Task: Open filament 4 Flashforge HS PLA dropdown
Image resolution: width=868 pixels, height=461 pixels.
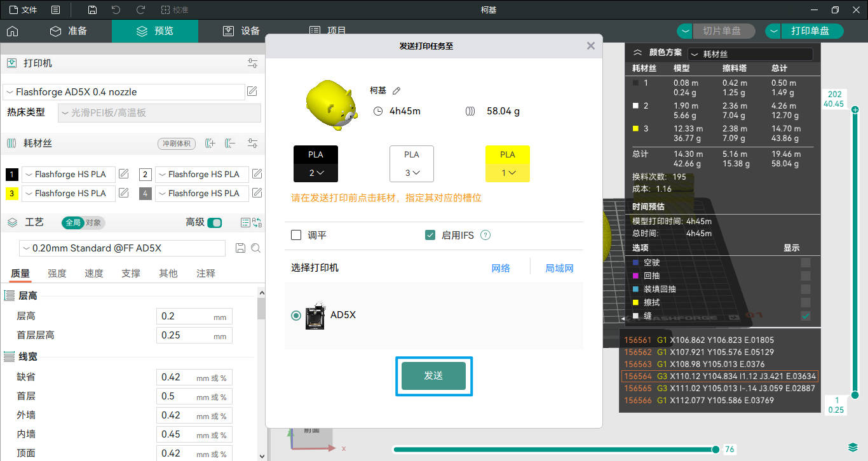Action: click(x=202, y=193)
